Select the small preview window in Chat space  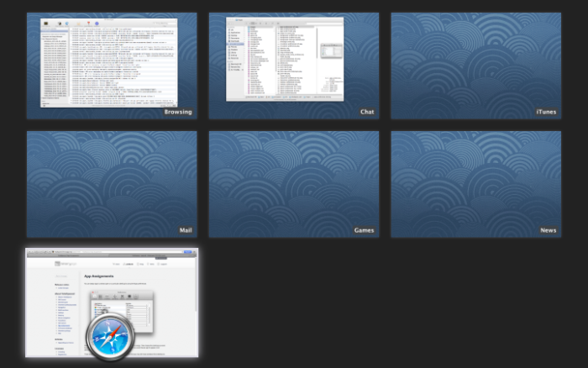(331, 50)
